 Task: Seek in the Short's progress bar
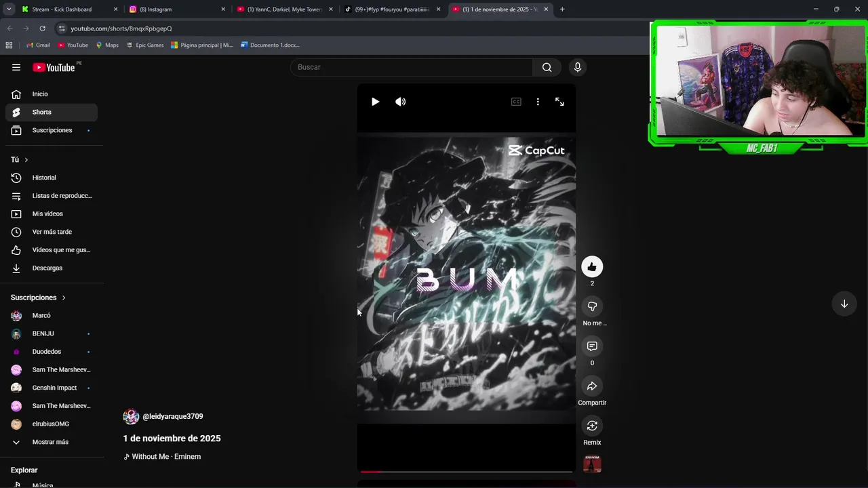(467, 471)
